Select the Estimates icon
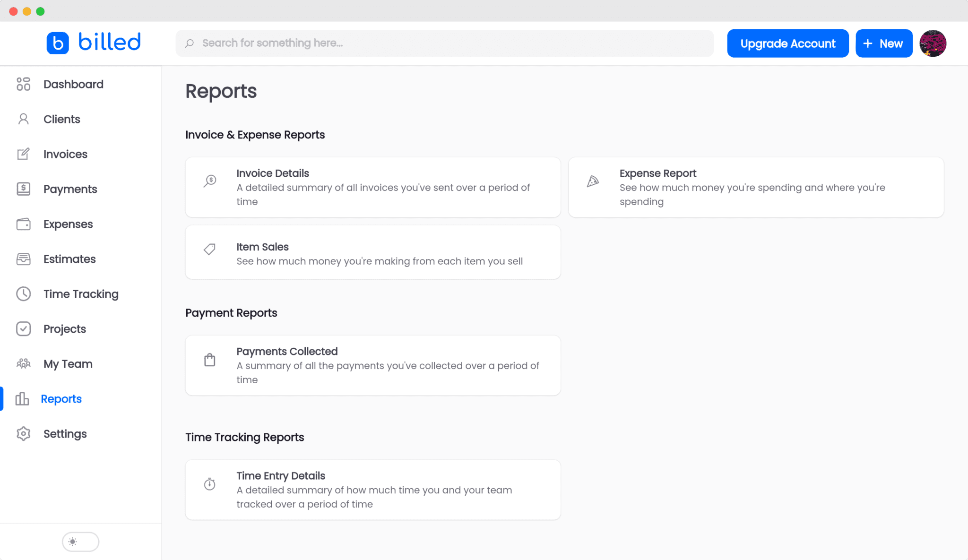The image size is (968, 560). (23, 258)
